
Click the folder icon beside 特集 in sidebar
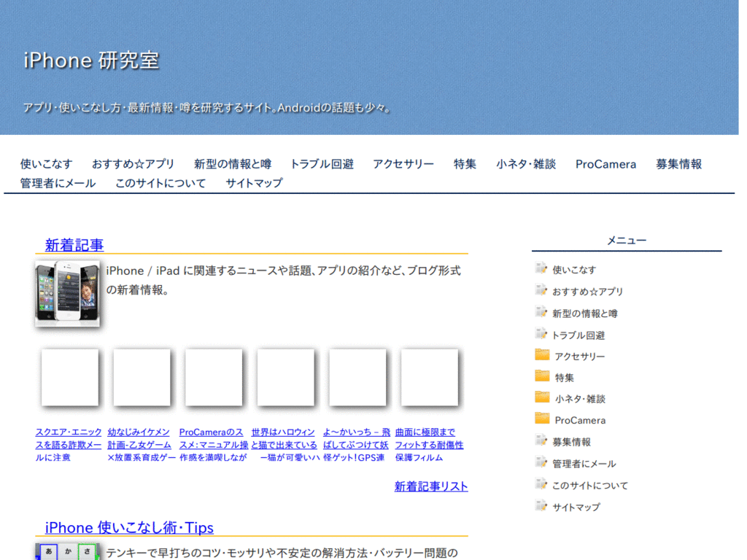(x=542, y=376)
